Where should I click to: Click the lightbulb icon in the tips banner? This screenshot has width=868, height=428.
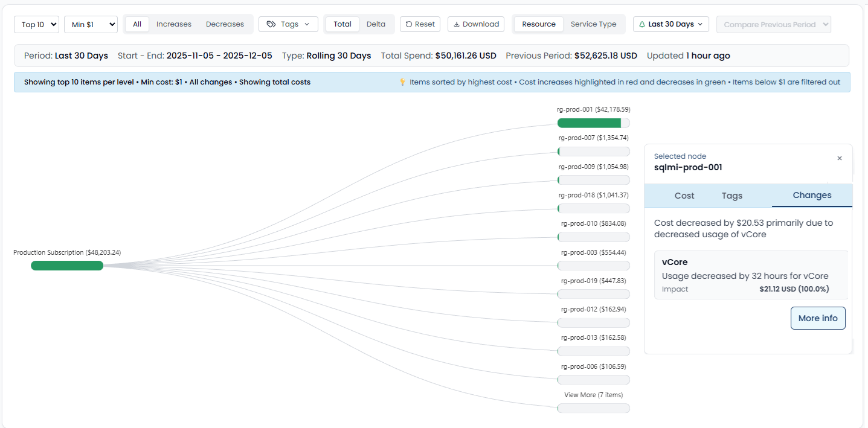[402, 81]
